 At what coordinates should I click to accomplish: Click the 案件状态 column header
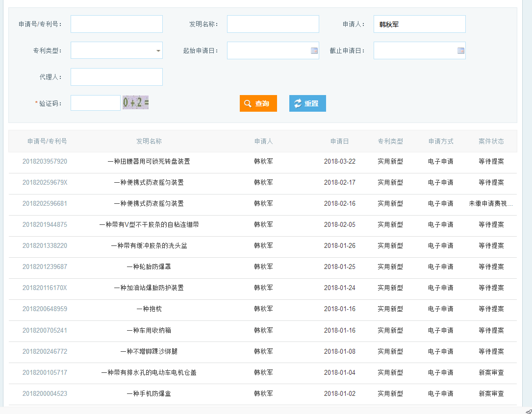click(491, 141)
